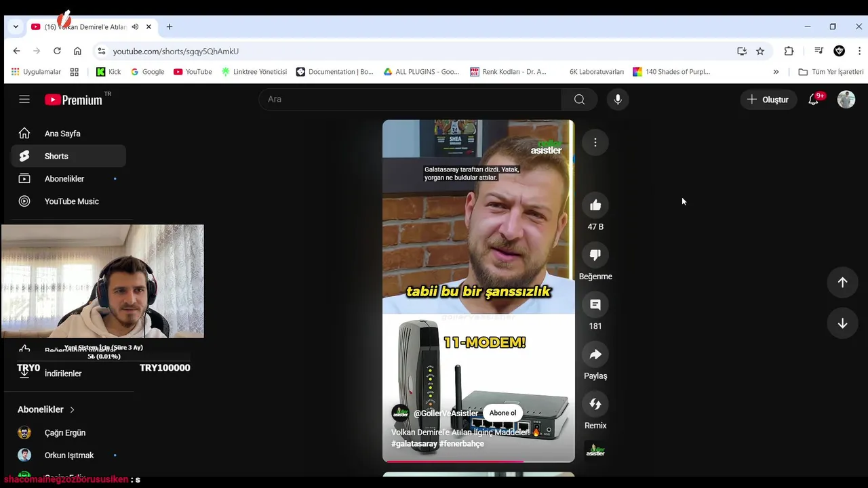Select Ana Sayfa in sidebar
Screen dimensions: 868x488
pos(68,134)
